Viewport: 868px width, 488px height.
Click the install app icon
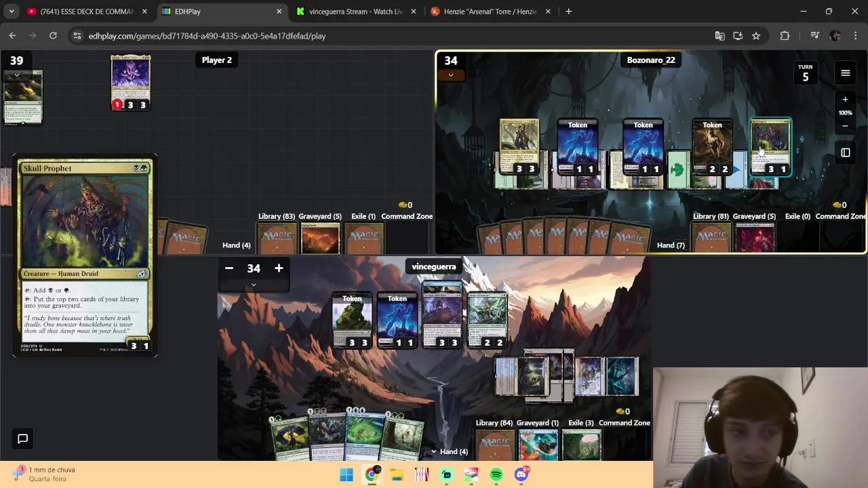point(738,36)
